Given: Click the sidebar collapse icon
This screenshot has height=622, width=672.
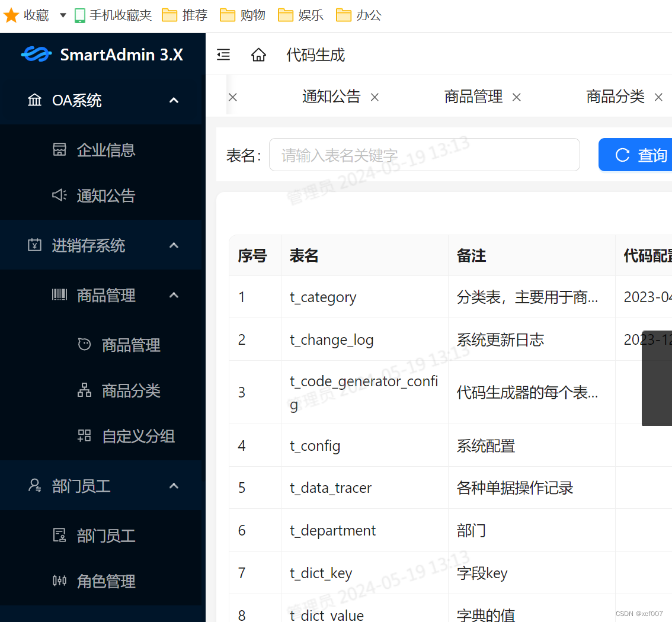Looking at the screenshot, I should tap(223, 54).
